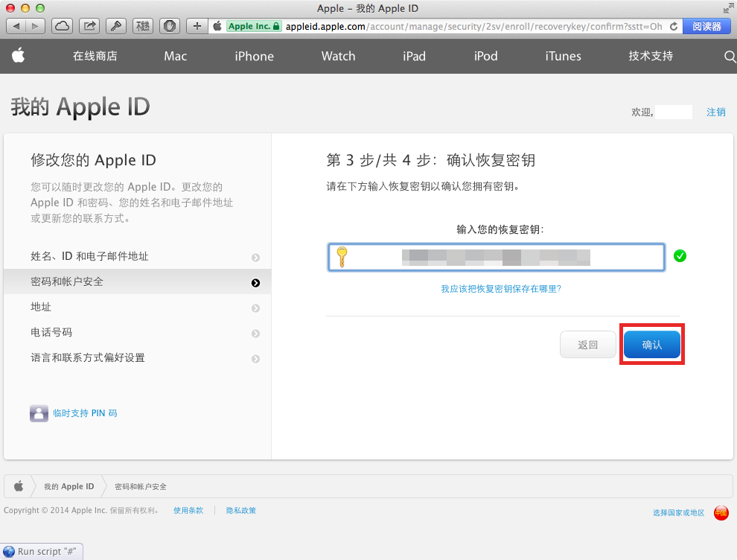
Task: Click the arrow beside 电话号码
Action: click(x=255, y=334)
